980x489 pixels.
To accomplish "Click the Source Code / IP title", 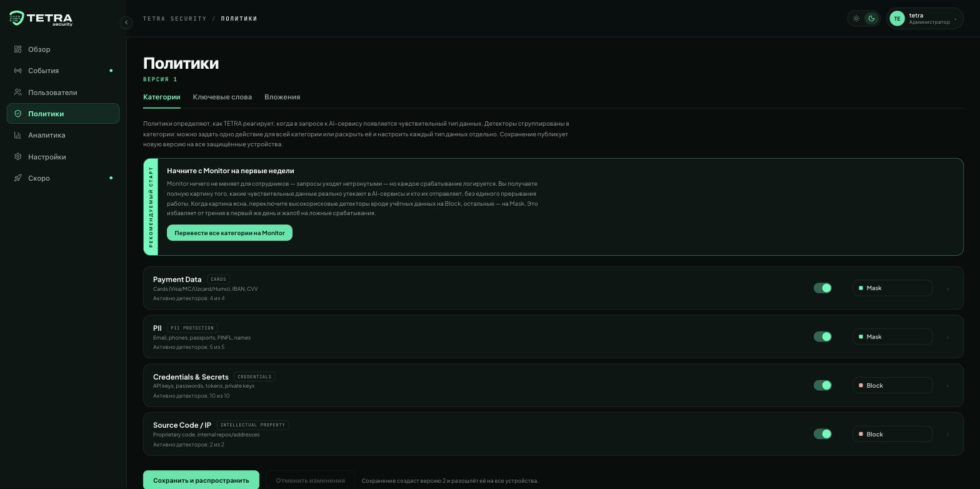I will click(x=182, y=425).
